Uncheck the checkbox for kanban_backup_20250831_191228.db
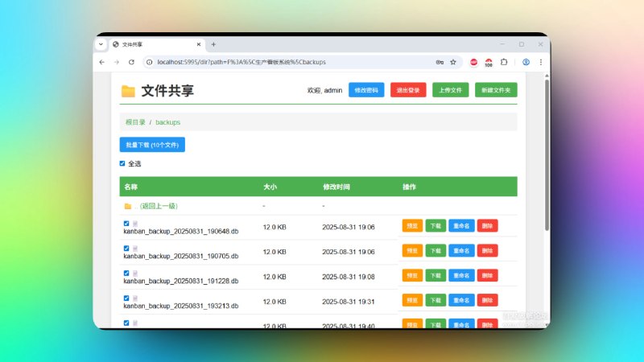644x362 pixels. coord(126,274)
